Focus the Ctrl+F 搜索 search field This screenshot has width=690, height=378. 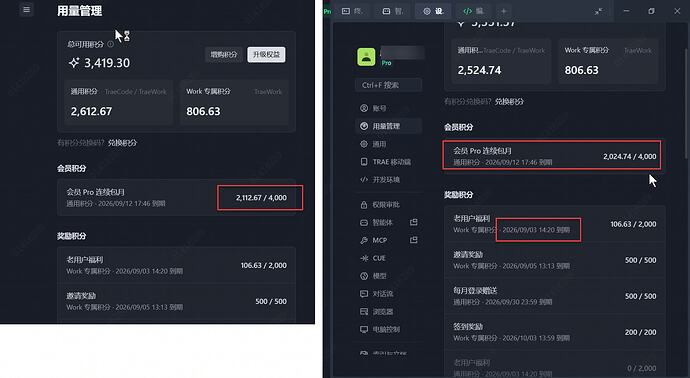click(x=389, y=85)
